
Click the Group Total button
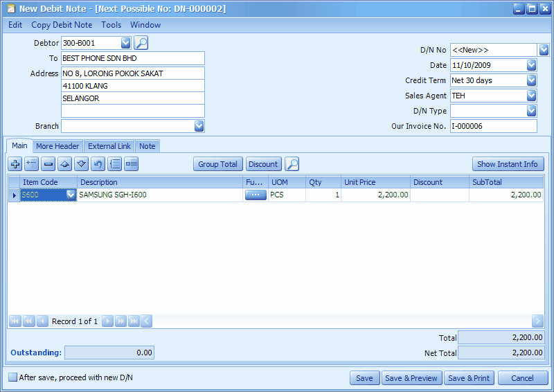pyautogui.click(x=217, y=164)
